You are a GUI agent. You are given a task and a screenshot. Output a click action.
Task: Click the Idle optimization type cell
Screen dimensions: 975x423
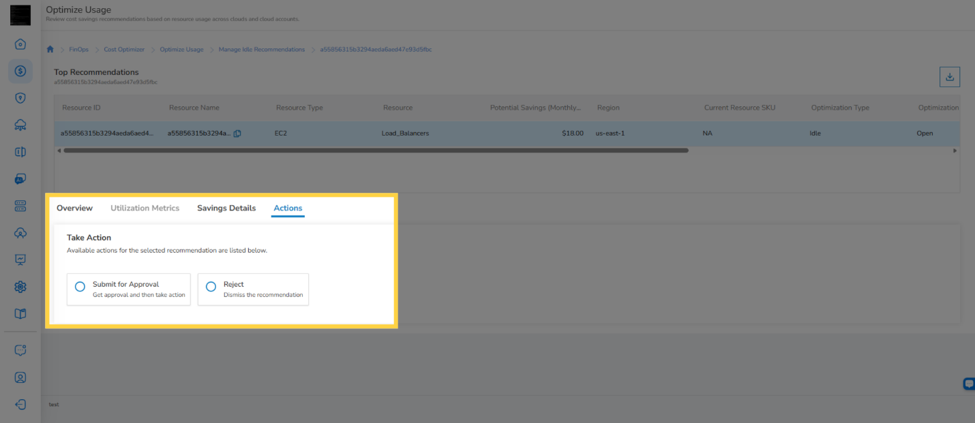(x=815, y=133)
